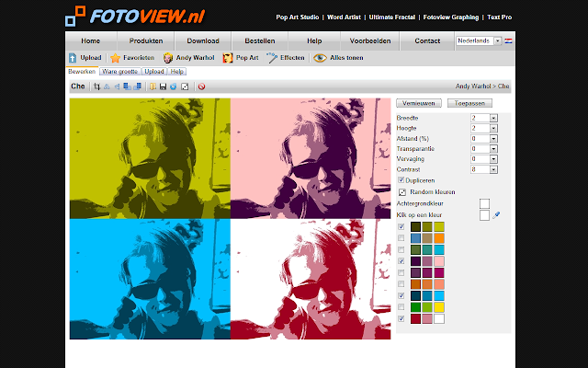
Task: Click the rotate left icon
Action: click(127, 86)
